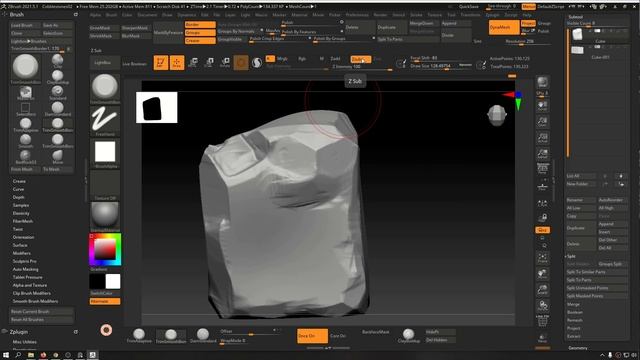The width and height of the screenshot is (640, 360).
Task: Select the TrimAdaptive brush in Brush panel
Action: tap(25, 124)
